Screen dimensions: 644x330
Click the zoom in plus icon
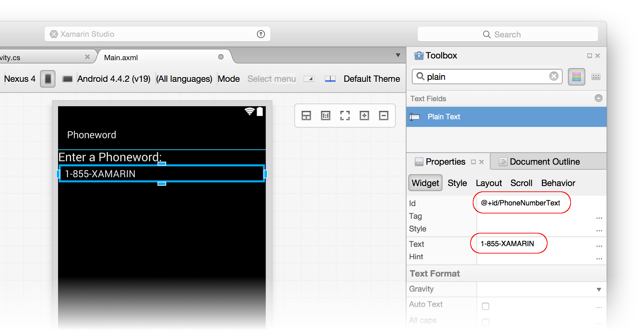[x=364, y=116]
